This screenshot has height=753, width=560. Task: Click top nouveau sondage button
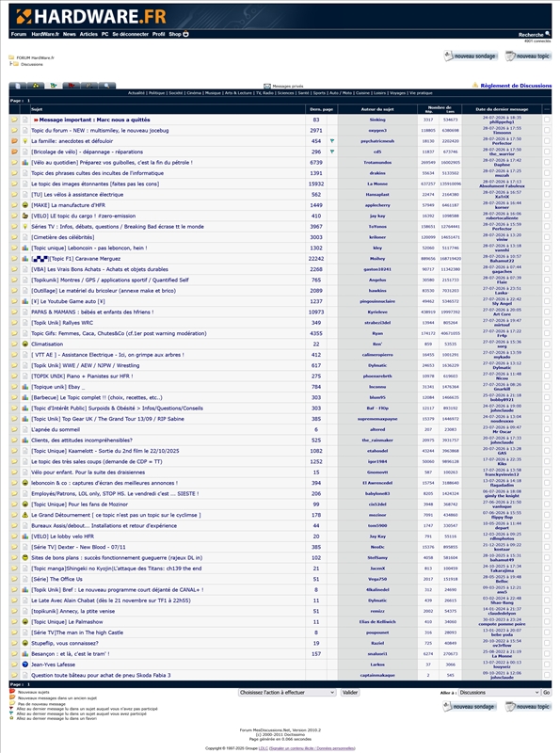point(471,56)
